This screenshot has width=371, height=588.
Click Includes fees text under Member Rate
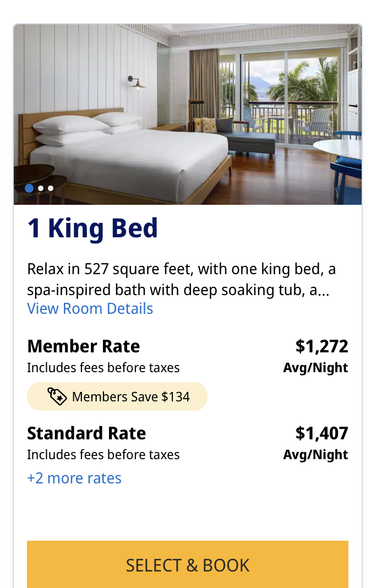[x=103, y=368]
